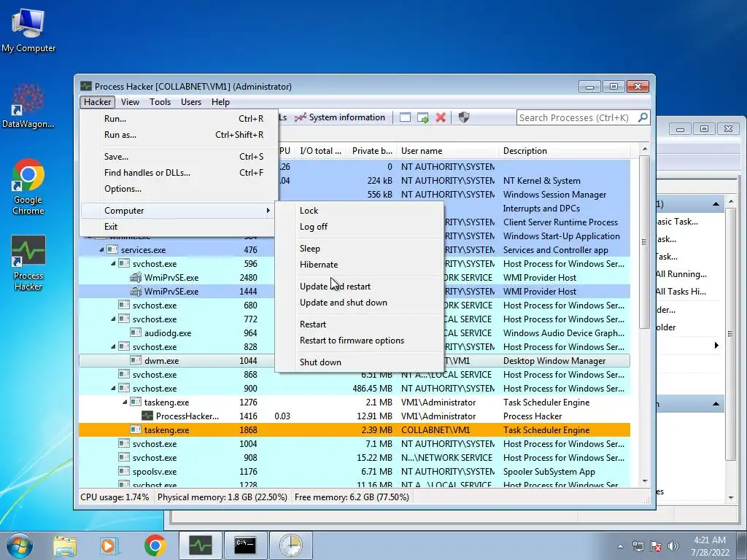
Task: Sort by User name column header
Action: click(x=447, y=151)
